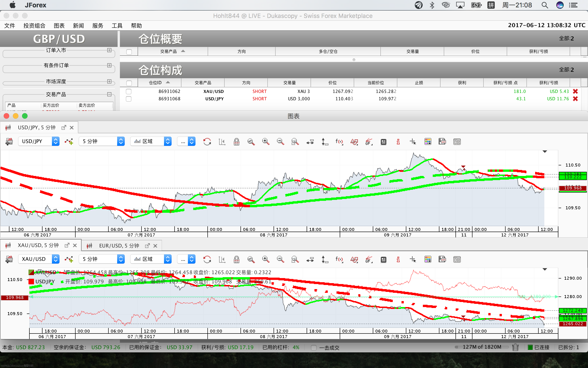The height and width of the screenshot is (368, 588).
Task: Open the color grid icon in USD/JPY toolbar
Action: pyautogui.click(x=428, y=141)
